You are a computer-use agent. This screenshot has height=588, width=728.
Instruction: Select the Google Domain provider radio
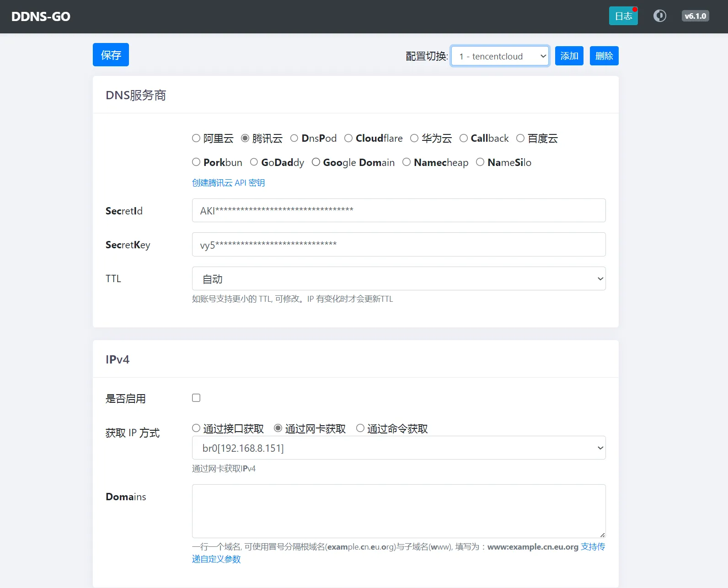tap(316, 162)
